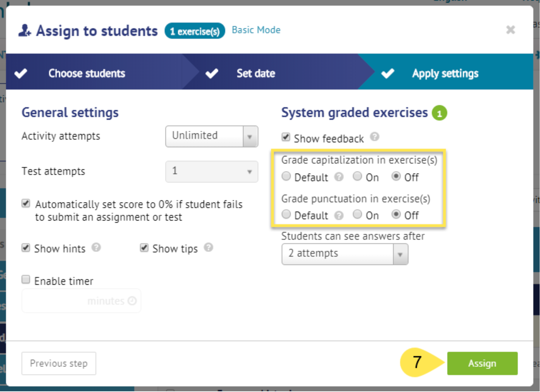540x392 pixels.
Task: Click the help icon beside Show tips
Action: tap(209, 247)
